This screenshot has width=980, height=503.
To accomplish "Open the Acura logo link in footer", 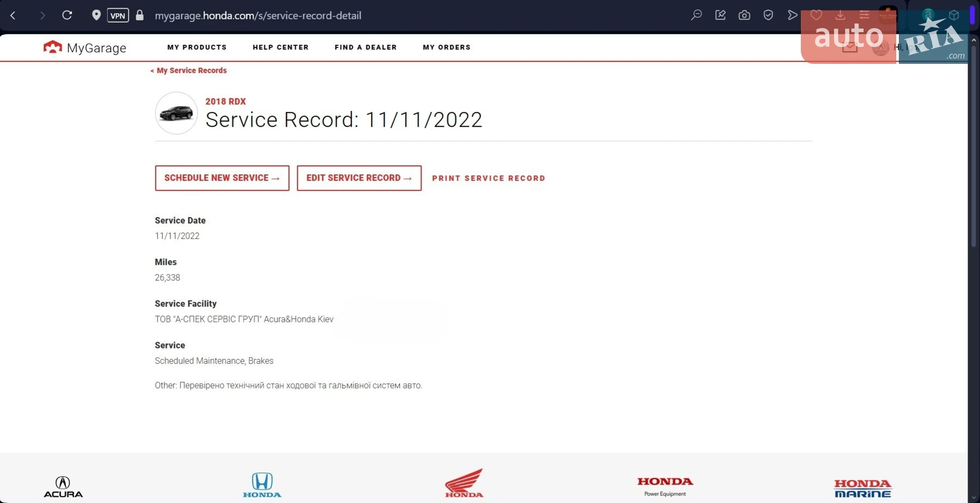I will (x=63, y=487).
